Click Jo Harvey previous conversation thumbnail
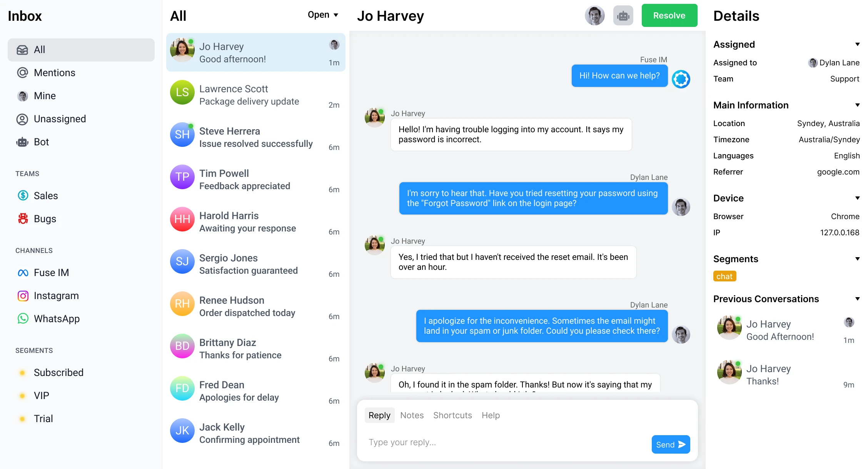The height and width of the screenshot is (469, 868). [729, 329]
